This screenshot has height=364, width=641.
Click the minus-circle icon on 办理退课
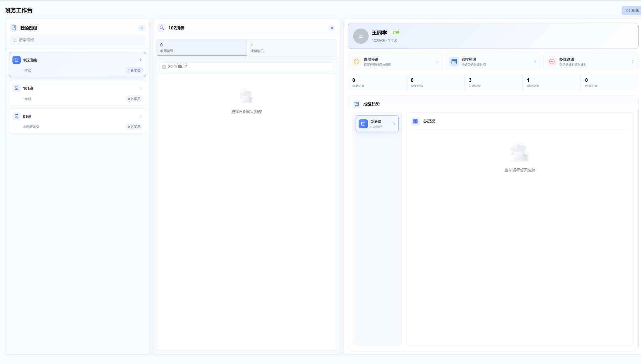[x=552, y=62]
